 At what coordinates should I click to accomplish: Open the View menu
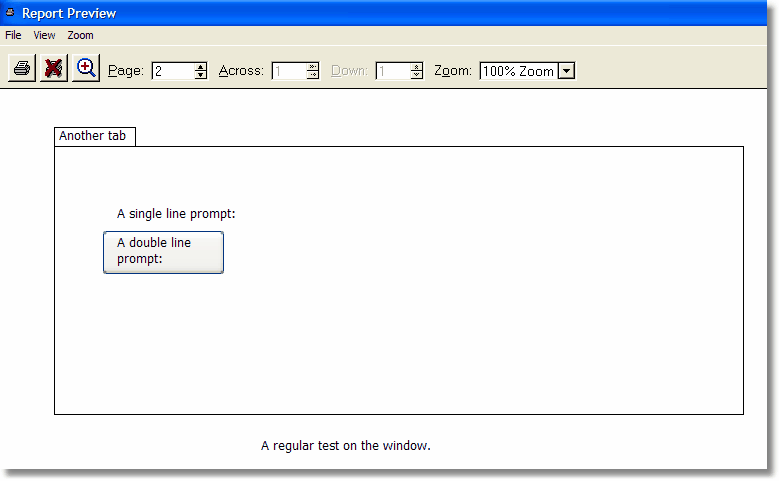click(x=44, y=35)
